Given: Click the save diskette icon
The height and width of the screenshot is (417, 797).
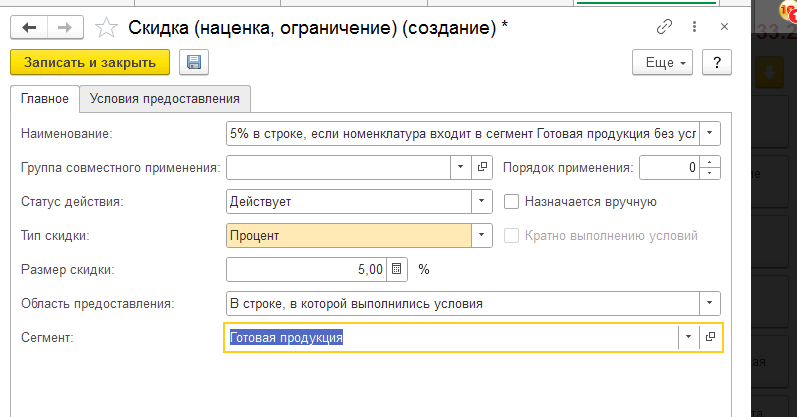Looking at the screenshot, I should click(x=193, y=63).
